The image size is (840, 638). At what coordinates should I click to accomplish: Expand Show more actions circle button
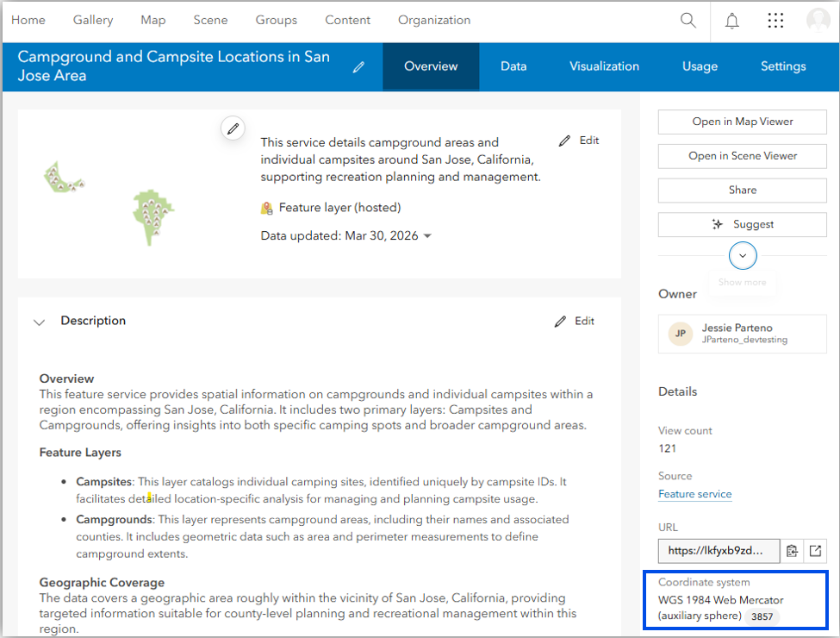(743, 256)
